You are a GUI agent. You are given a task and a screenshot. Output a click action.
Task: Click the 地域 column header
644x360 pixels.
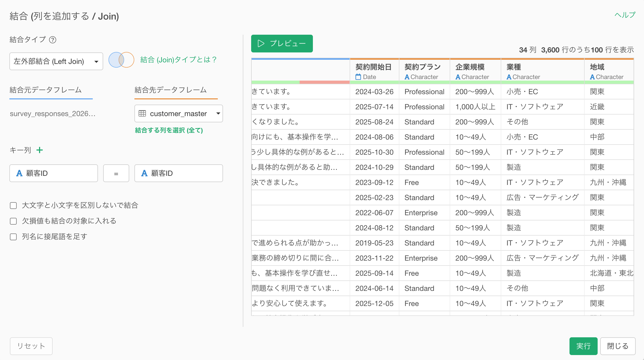point(609,71)
